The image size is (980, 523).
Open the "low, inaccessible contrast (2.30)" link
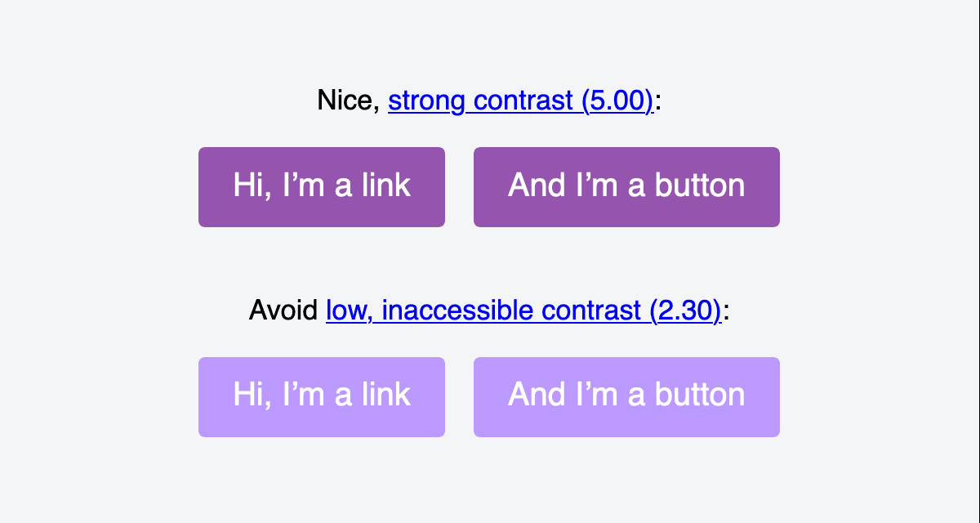click(523, 311)
